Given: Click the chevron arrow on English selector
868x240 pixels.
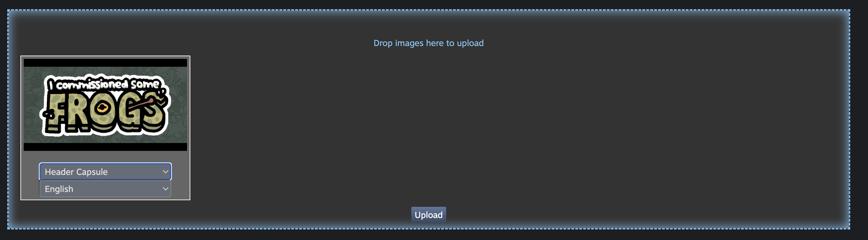Looking at the screenshot, I should pos(165,189).
